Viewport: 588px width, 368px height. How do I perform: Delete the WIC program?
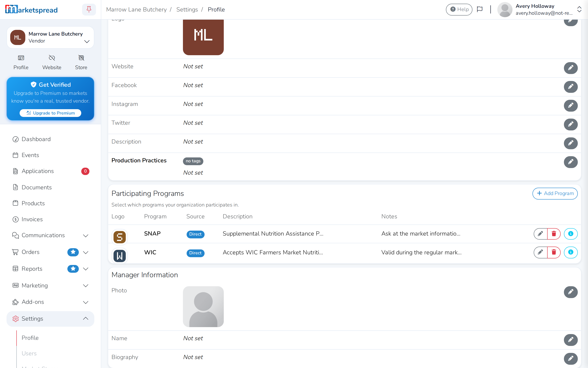tap(554, 252)
